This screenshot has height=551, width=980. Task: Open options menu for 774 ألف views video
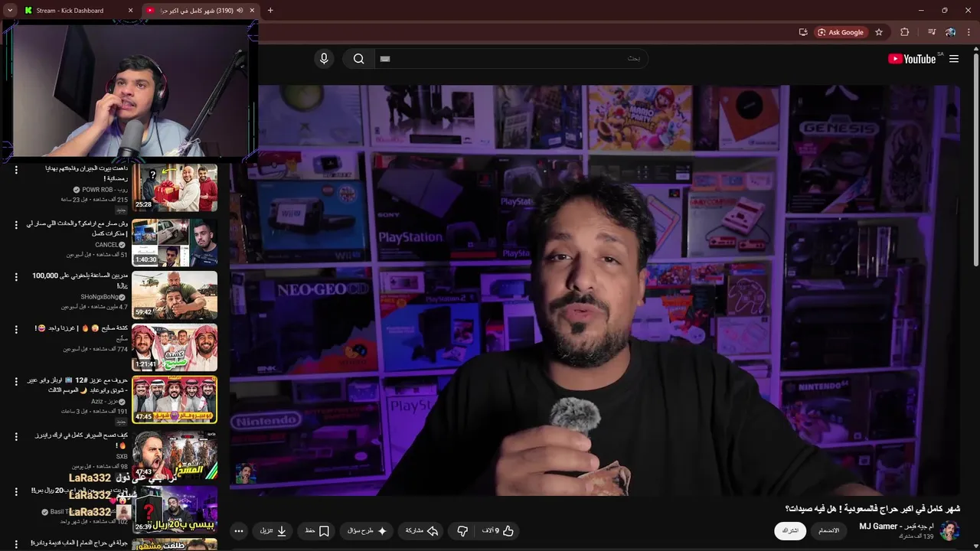coord(16,329)
